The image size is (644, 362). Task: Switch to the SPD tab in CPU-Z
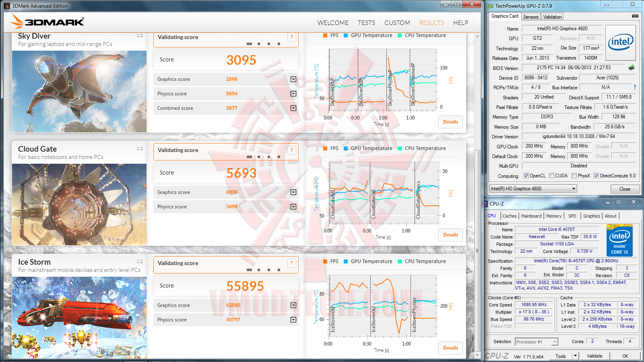tap(572, 216)
